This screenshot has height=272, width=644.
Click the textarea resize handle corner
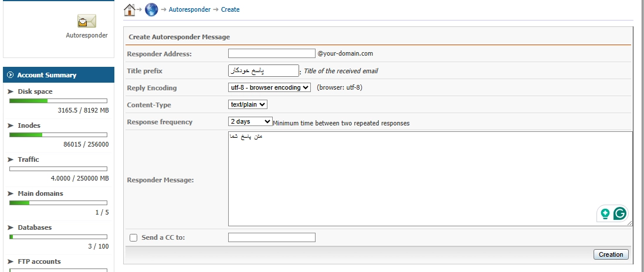coord(629,223)
